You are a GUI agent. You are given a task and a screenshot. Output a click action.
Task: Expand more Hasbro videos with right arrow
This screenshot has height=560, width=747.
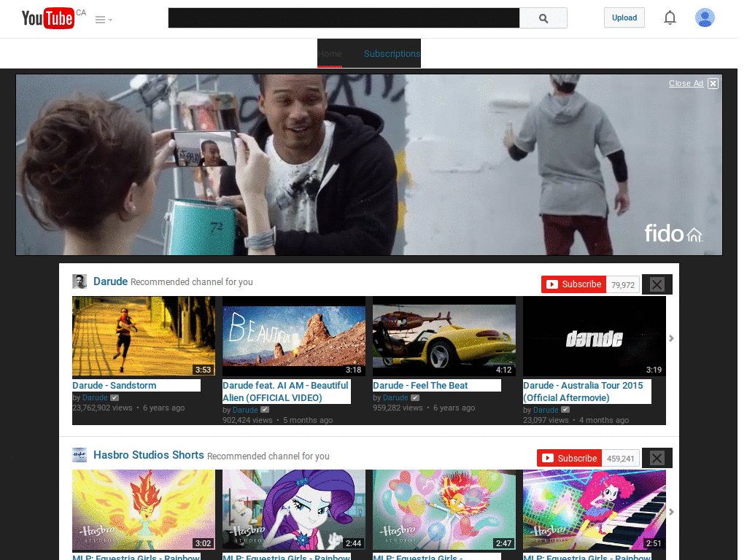coord(670,511)
